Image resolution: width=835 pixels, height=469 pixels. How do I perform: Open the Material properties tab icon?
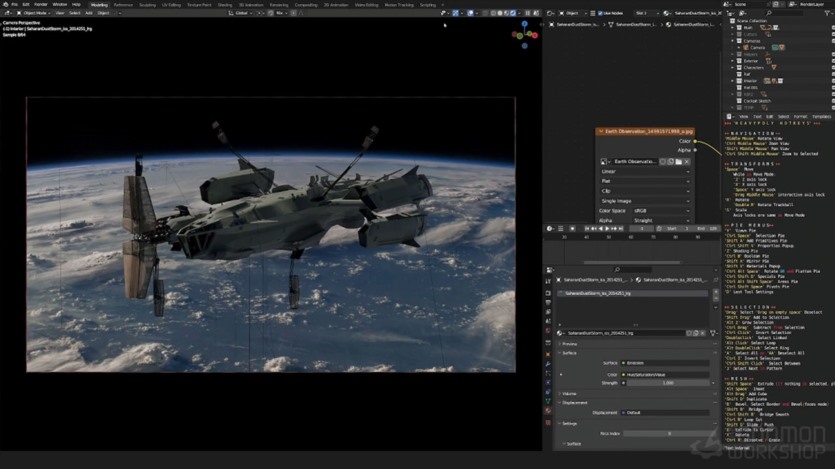coord(548,410)
